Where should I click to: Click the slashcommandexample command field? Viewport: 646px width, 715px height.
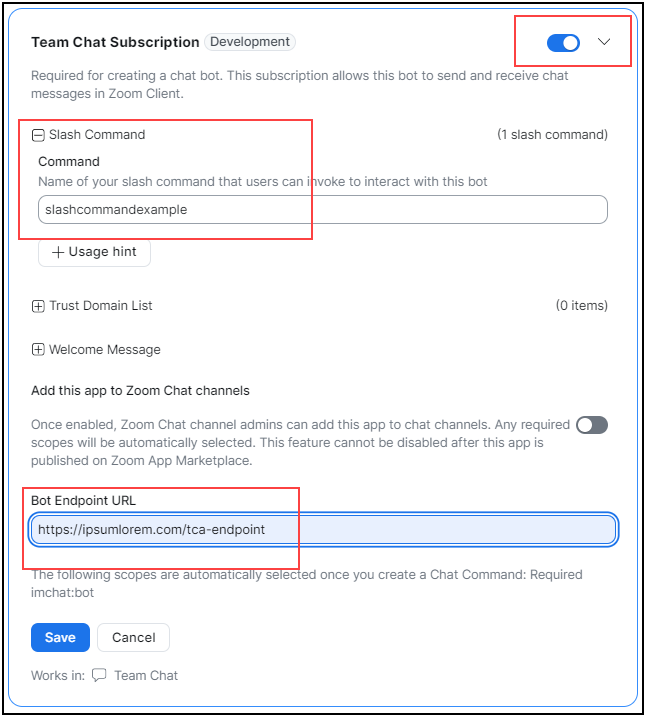click(x=322, y=210)
